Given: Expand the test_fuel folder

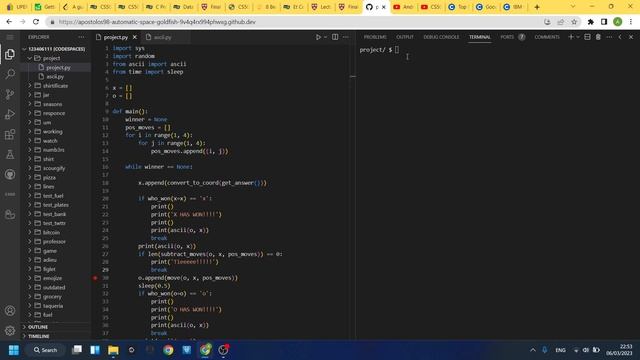Looking at the screenshot, I should (56, 196).
